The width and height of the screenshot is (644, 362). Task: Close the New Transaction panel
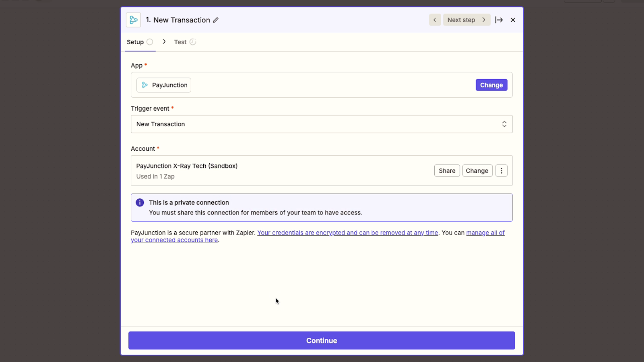coord(513,20)
